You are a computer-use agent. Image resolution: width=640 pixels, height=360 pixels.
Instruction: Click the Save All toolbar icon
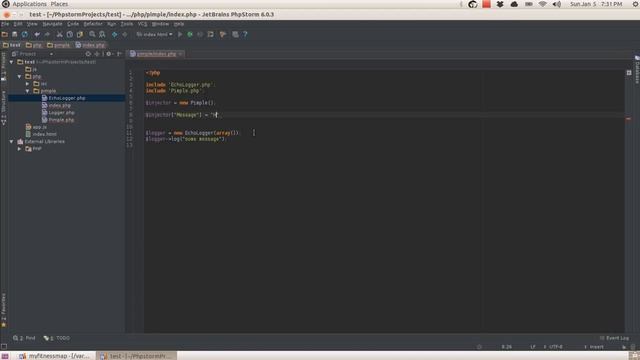(x=15, y=35)
